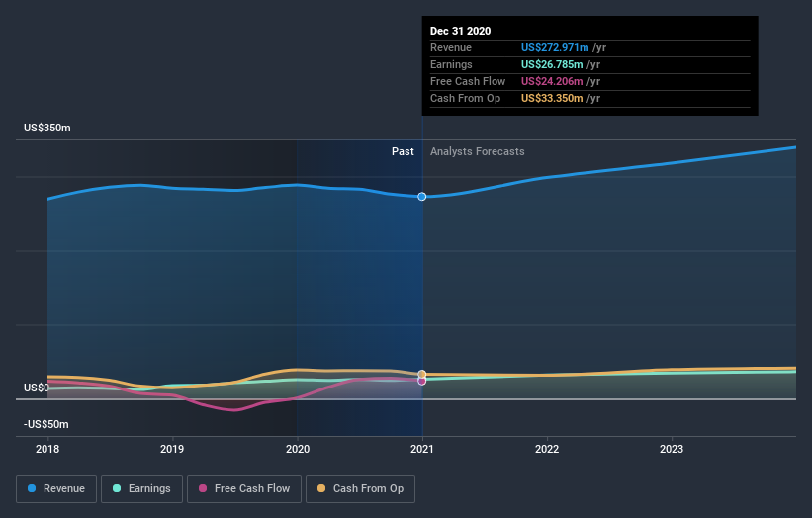Viewport: 812px width, 518px height.
Task: Click the US$33.350m cash from op value
Action: pos(552,98)
